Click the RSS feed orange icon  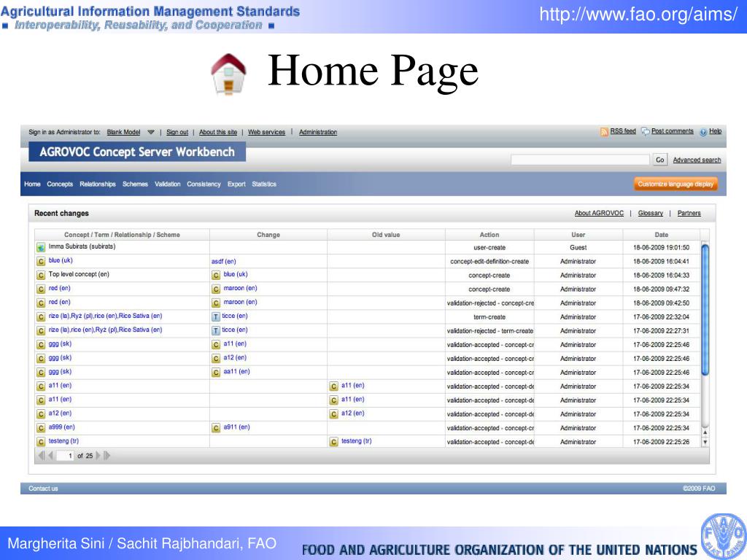tap(604, 132)
